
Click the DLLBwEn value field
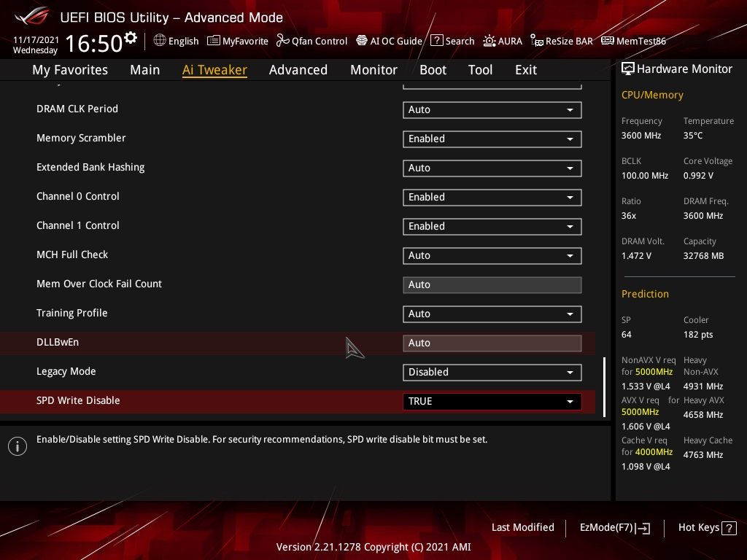(x=492, y=343)
